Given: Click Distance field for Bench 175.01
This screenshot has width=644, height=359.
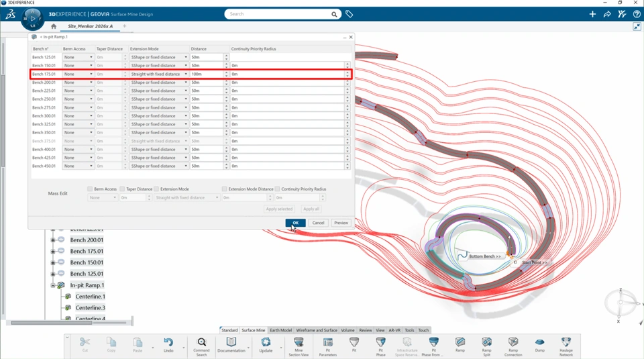Looking at the screenshot, I should (207, 74).
